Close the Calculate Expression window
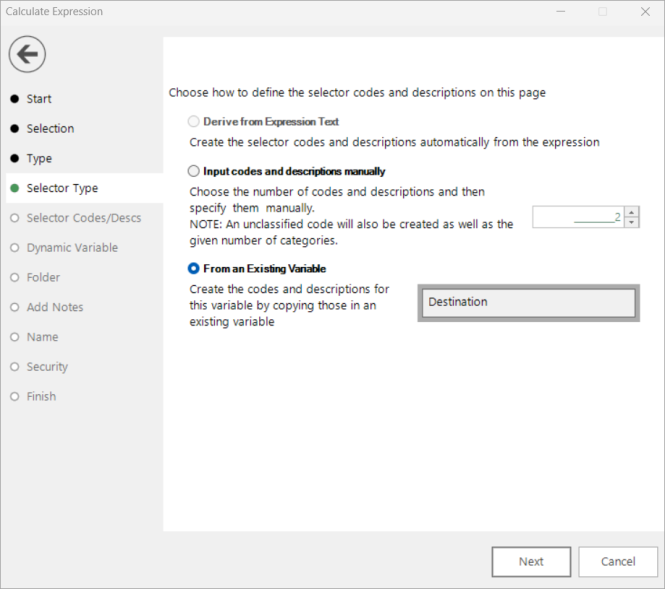 tap(645, 11)
